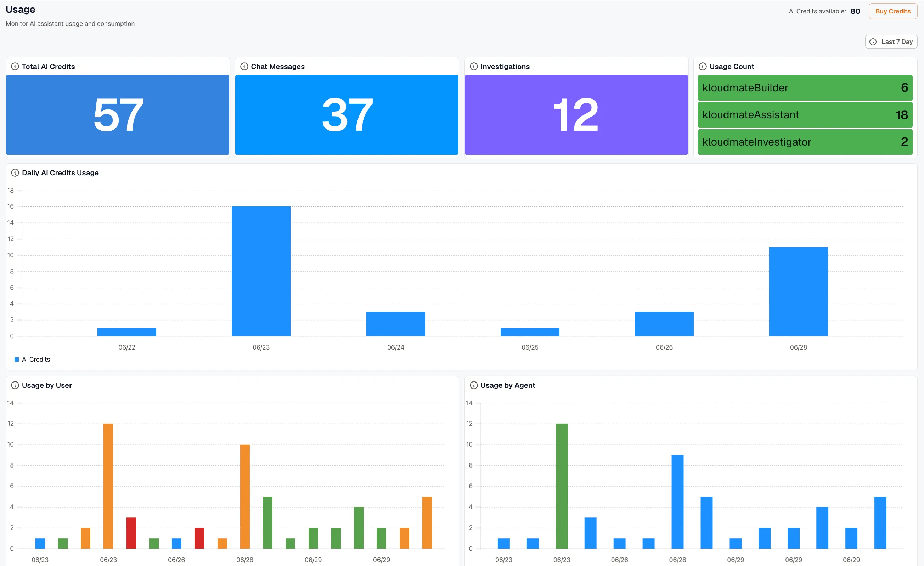Select the kloudmateBuilder usage row
Screen dimensions: 924x566
[805, 88]
